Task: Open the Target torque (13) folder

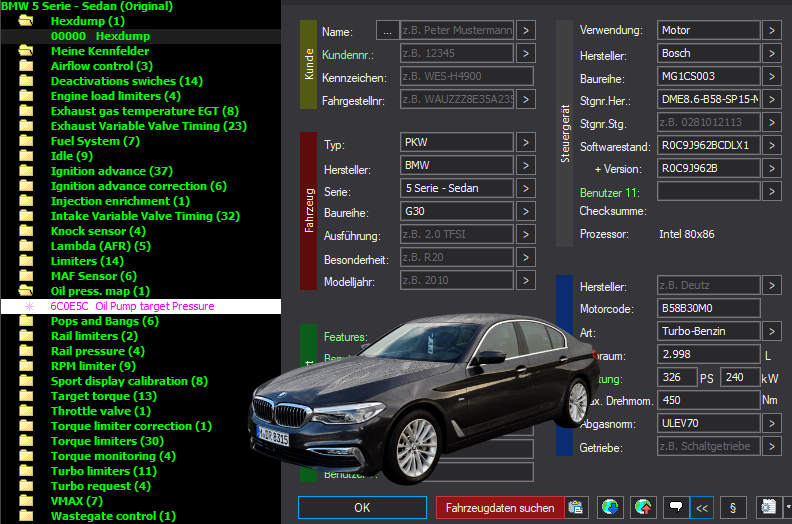Action: point(104,396)
